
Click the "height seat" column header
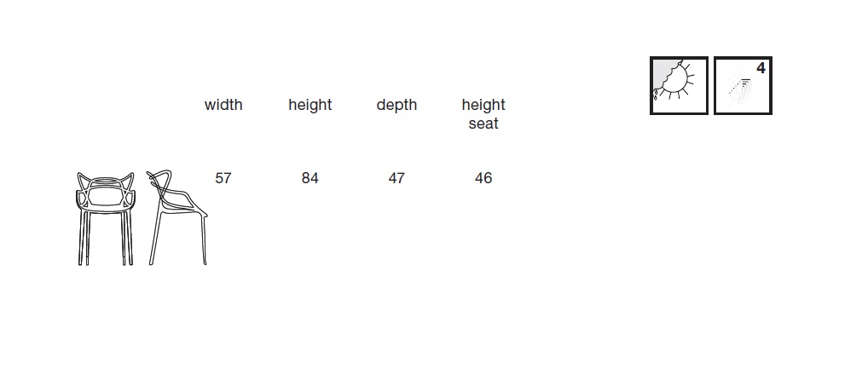point(483,114)
